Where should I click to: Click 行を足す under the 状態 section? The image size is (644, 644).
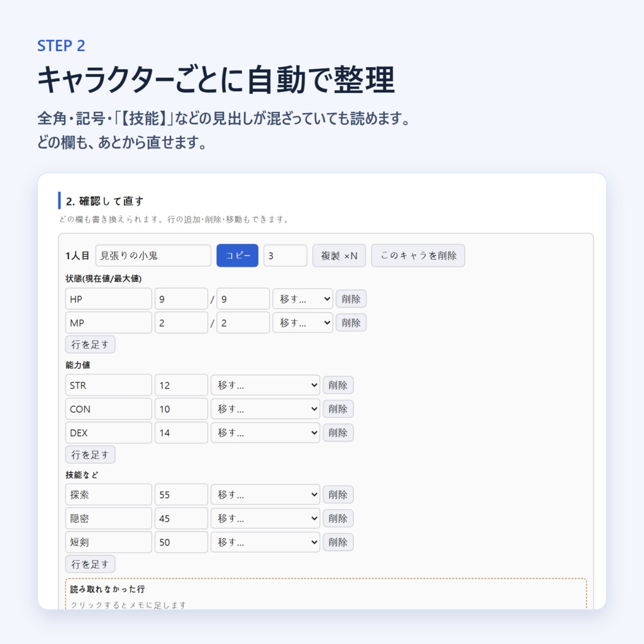pyautogui.click(x=90, y=345)
